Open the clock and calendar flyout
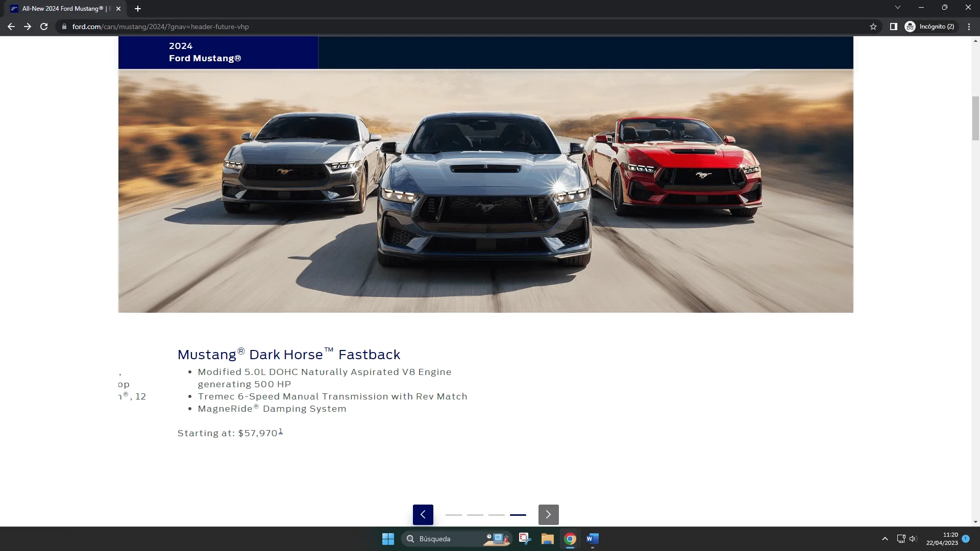Image resolution: width=980 pixels, height=551 pixels. pos(942,539)
